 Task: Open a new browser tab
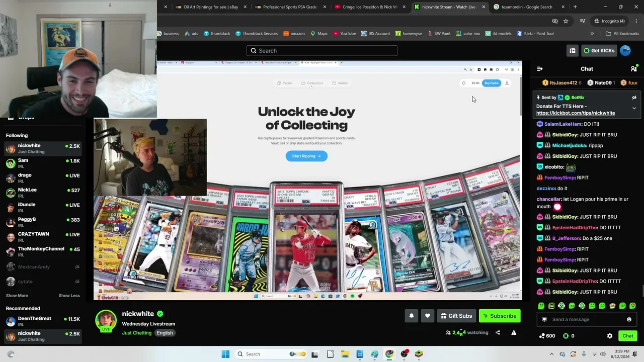point(575,7)
